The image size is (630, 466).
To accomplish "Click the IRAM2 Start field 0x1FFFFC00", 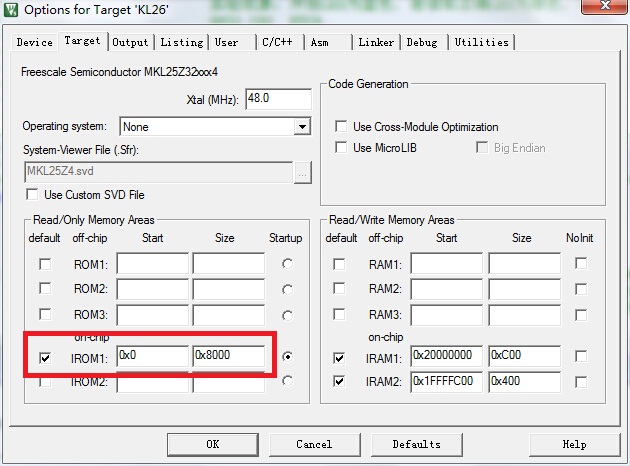I will coord(446,382).
